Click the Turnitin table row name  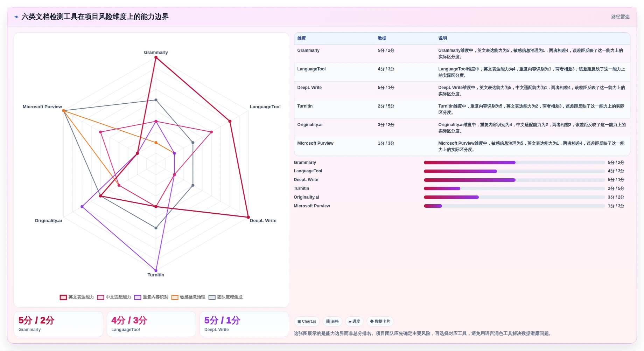click(x=305, y=106)
